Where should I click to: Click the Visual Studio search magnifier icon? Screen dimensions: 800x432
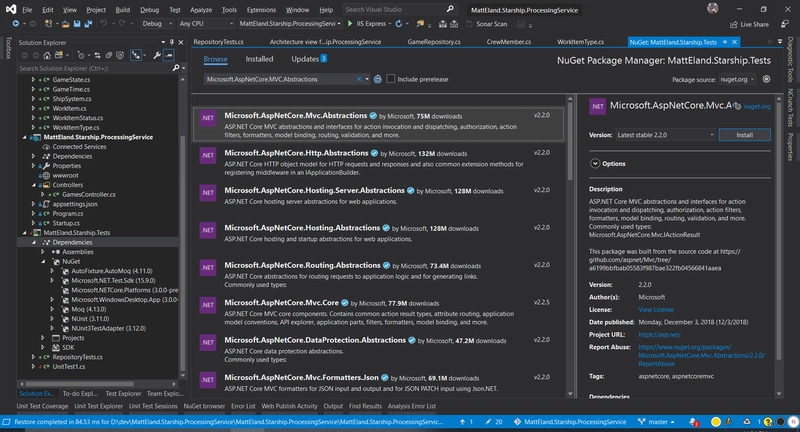pos(449,9)
